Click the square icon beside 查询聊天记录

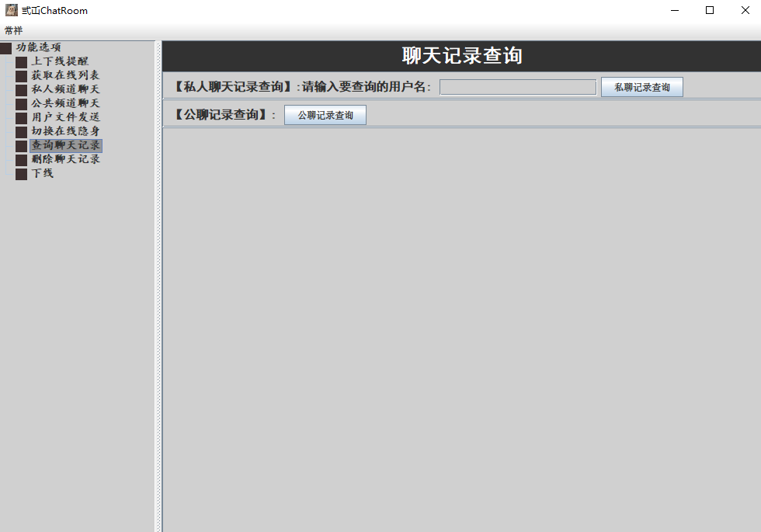pyautogui.click(x=21, y=144)
